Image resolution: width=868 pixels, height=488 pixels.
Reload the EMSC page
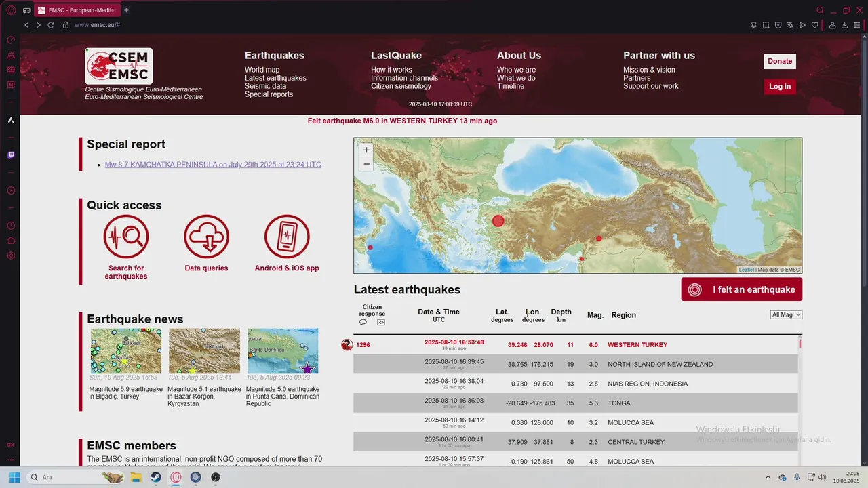[51, 25]
